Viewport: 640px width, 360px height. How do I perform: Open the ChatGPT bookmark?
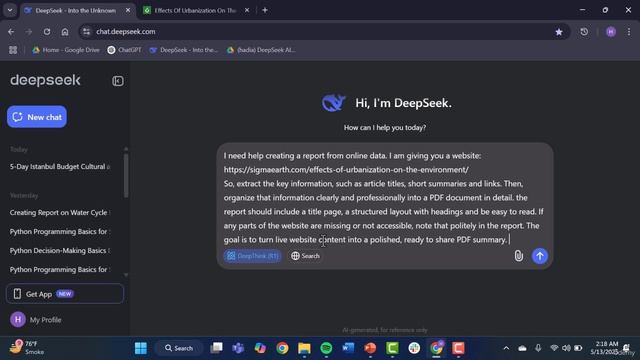[124, 50]
